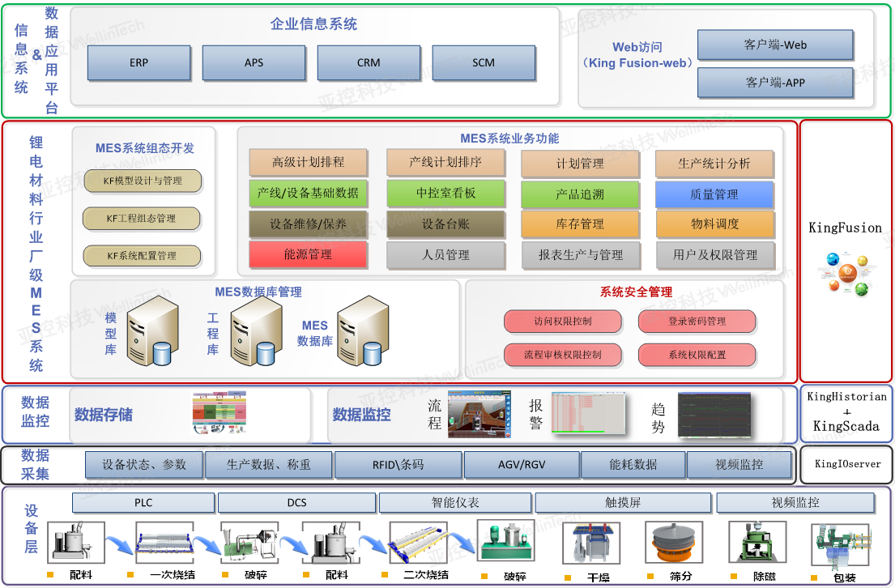Open KF系统配置管理 pill button
This screenshot has width=895, height=588.
pyautogui.click(x=142, y=256)
